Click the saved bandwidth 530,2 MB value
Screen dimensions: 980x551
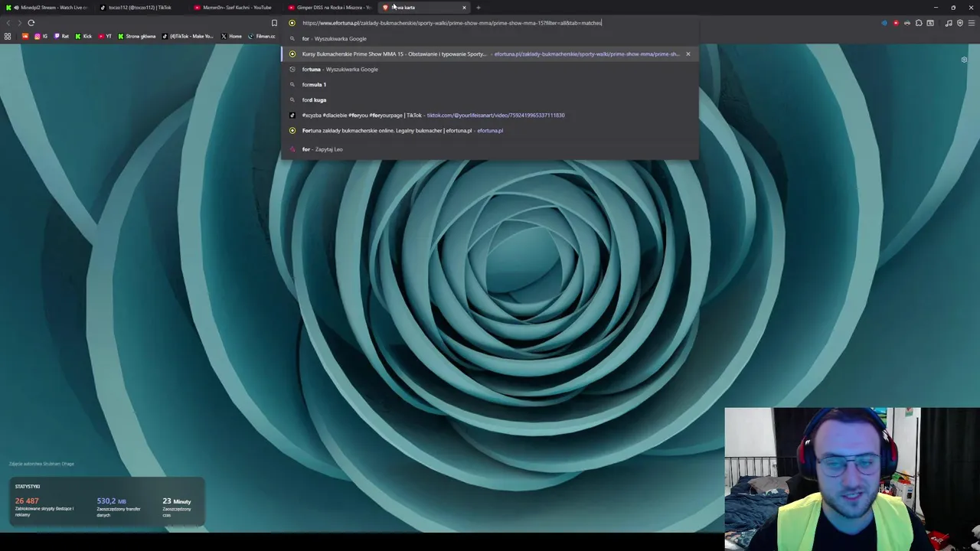(111, 500)
